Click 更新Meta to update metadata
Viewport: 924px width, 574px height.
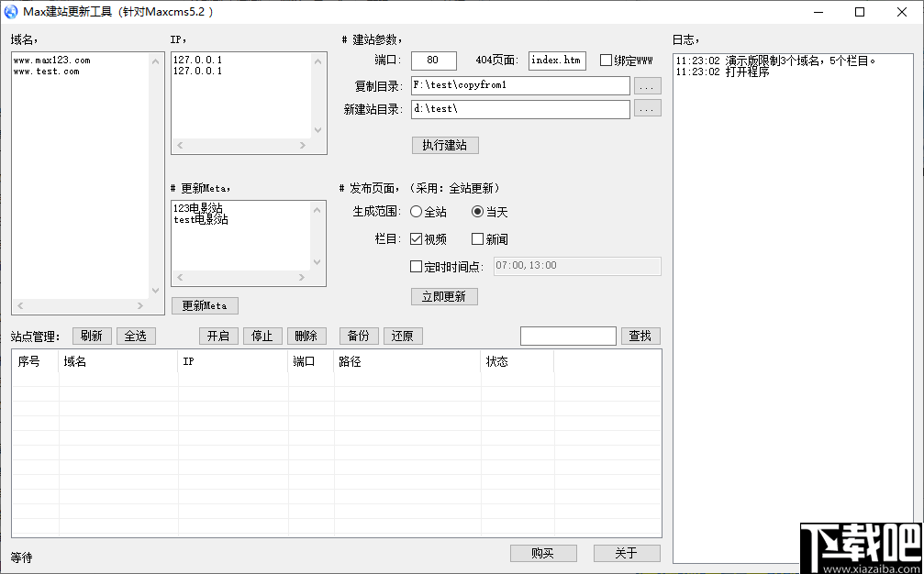(204, 305)
